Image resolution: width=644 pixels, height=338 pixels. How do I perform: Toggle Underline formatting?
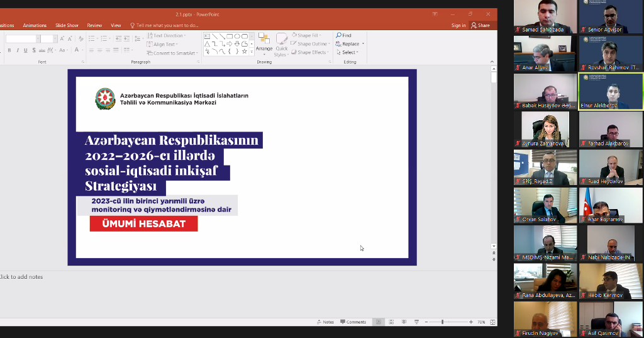26,50
